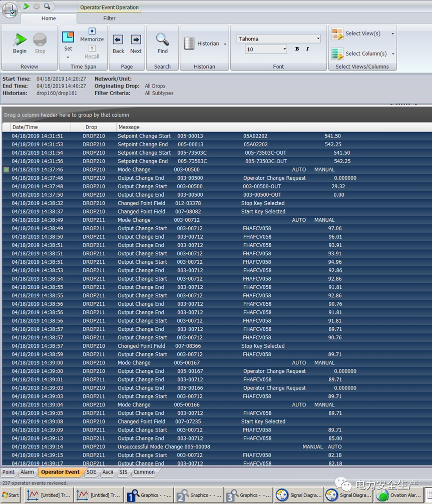Open Ovation Alarm window from taskbar
This screenshot has height=504, width=432.
pos(398,495)
